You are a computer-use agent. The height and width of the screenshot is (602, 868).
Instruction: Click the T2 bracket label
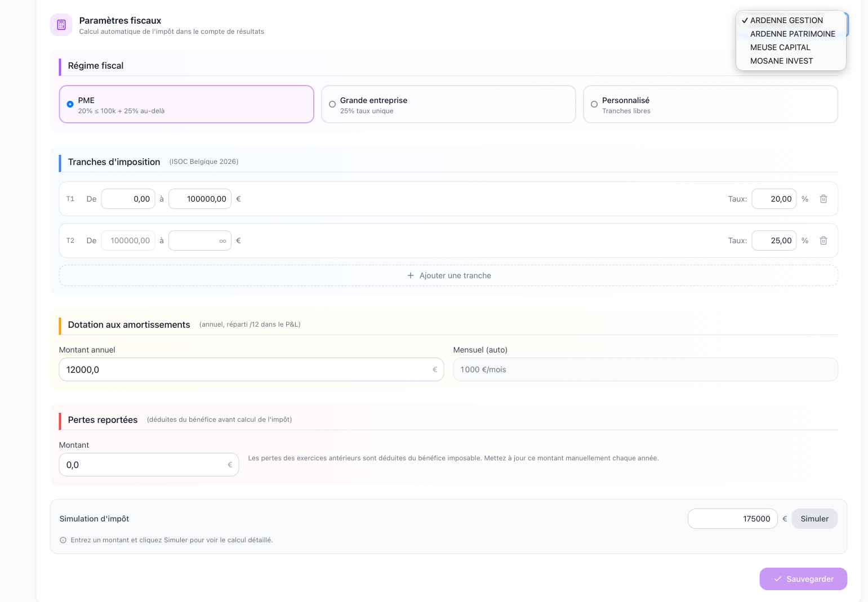70,240
